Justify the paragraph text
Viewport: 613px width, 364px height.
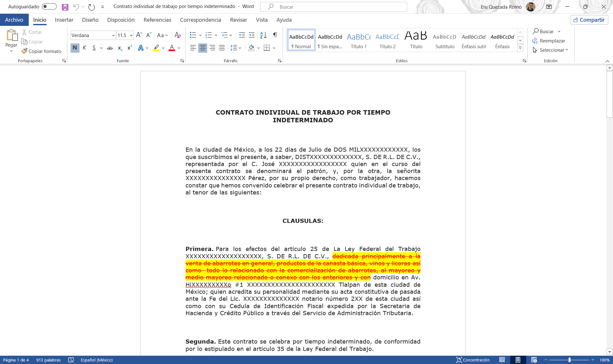222,48
